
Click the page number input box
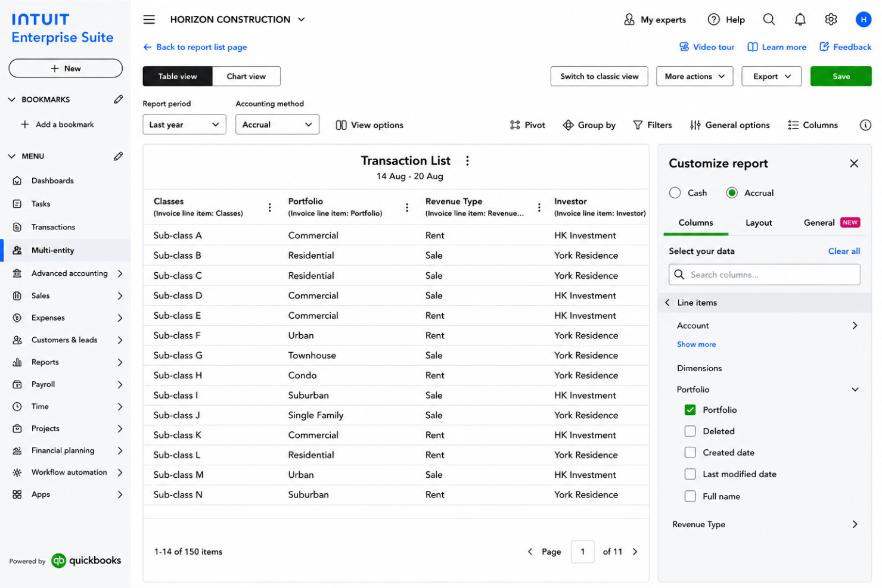[x=582, y=552]
